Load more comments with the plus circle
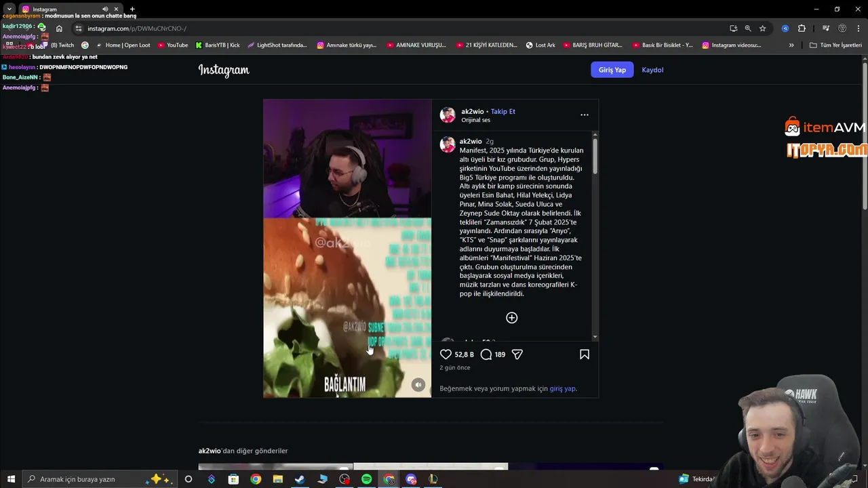This screenshot has width=868, height=488. tap(512, 318)
